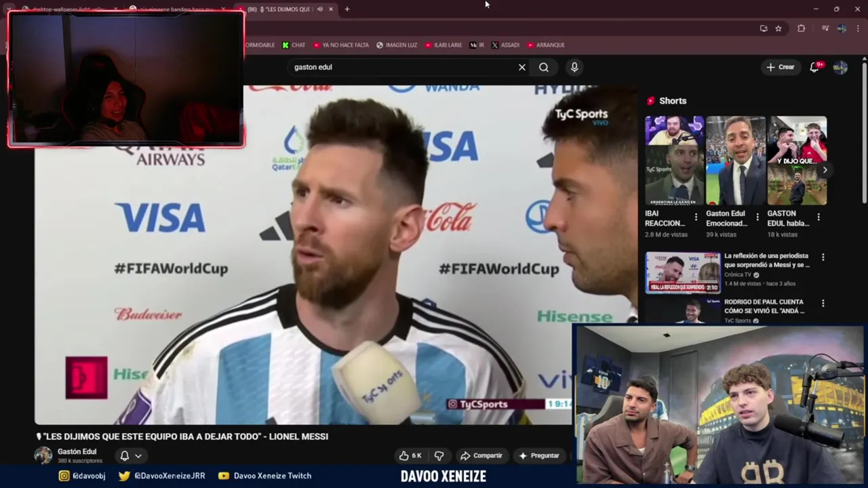Open 'La reflexión de una periodista' video title
The width and height of the screenshot is (868, 488).
click(766, 260)
